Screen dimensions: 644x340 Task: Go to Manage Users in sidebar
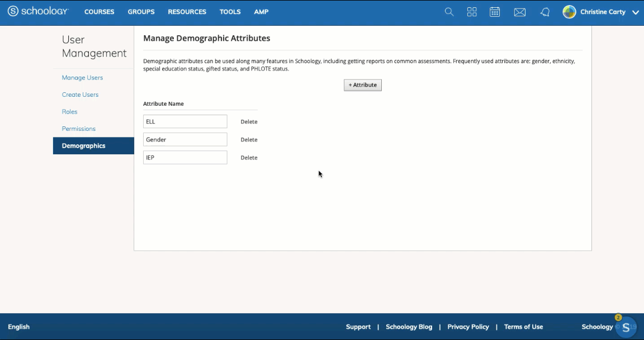tap(82, 78)
